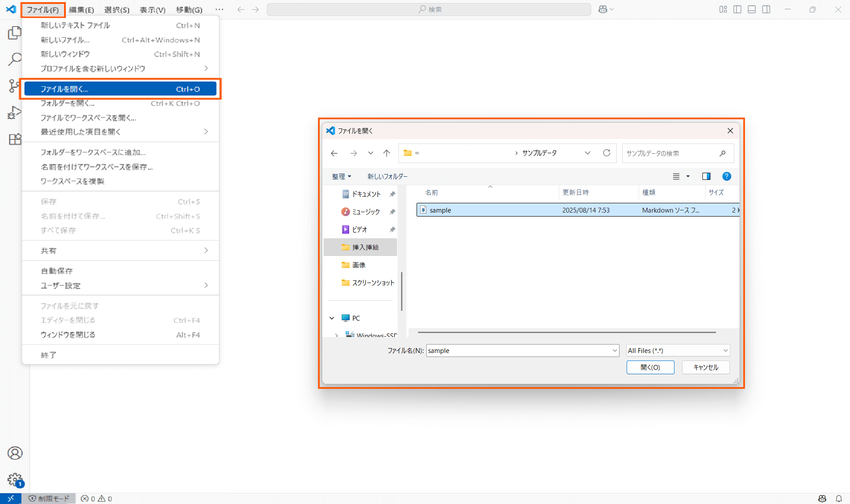Click the キャンセル button
The image size is (850, 504).
705,367
